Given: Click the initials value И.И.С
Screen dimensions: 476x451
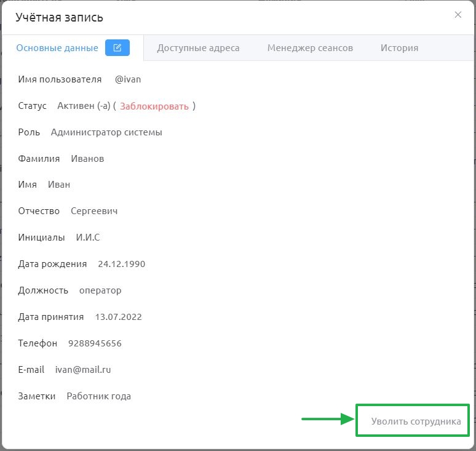Looking at the screenshot, I should (x=88, y=237).
